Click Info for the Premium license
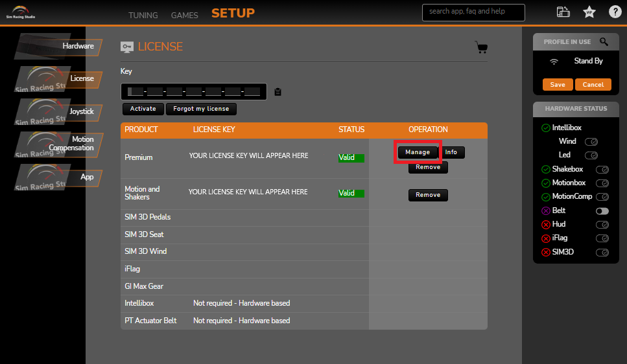The height and width of the screenshot is (364, 627). click(451, 152)
